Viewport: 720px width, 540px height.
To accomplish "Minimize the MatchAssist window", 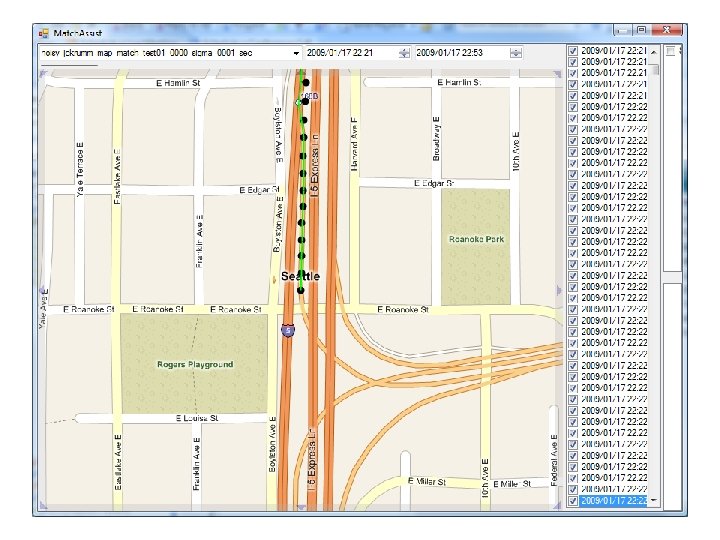I will (x=623, y=30).
